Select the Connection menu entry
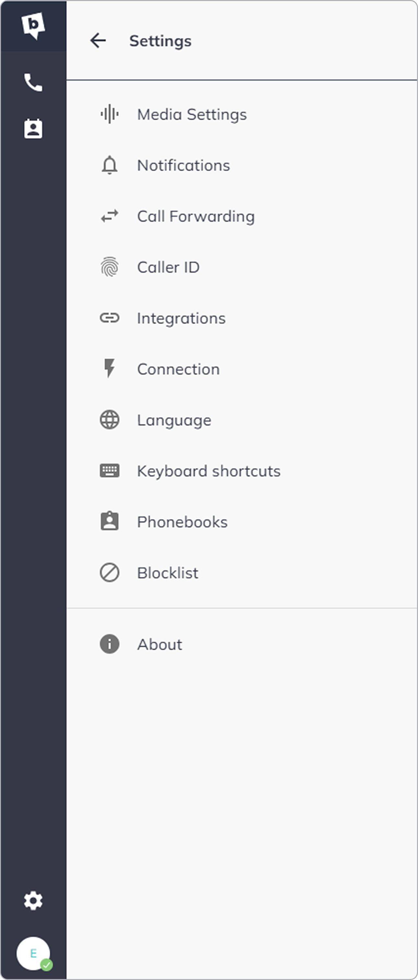The image size is (418, 980). click(x=178, y=369)
